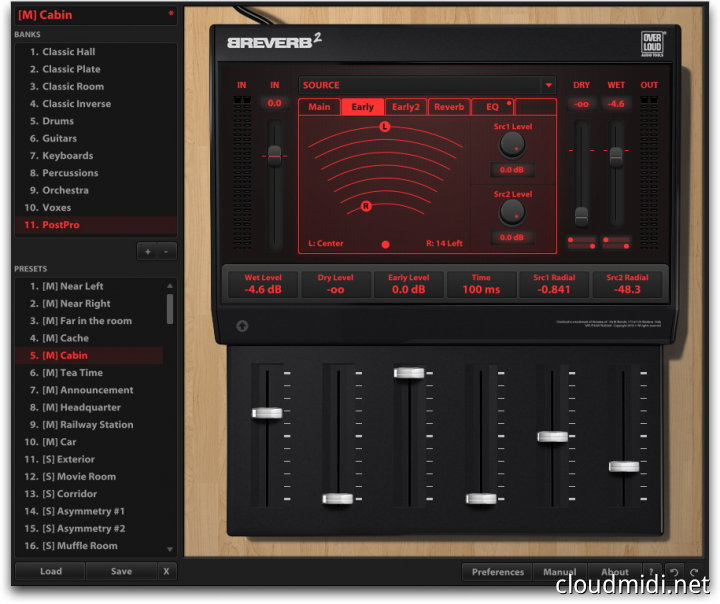Click the IN value field 0.0
This screenshot has width=720, height=604.
click(275, 103)
